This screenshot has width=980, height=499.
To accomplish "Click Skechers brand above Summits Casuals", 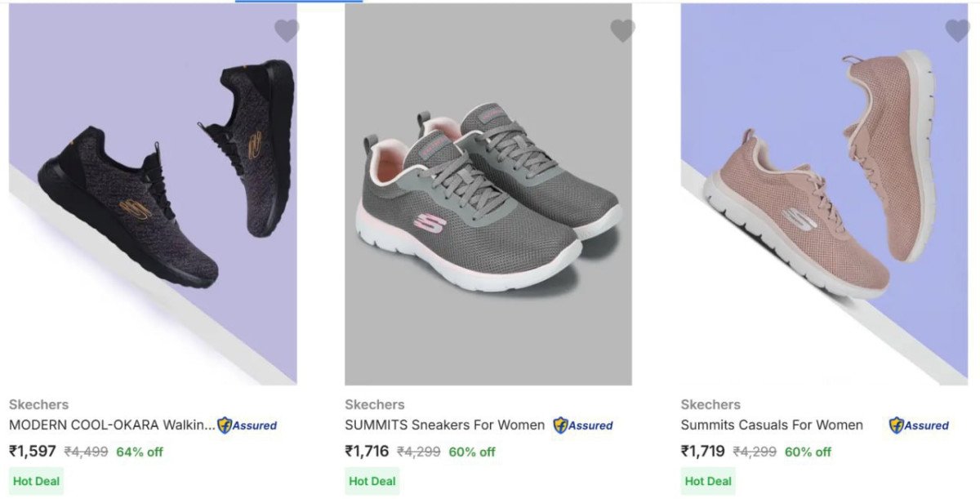I will 710,404.
